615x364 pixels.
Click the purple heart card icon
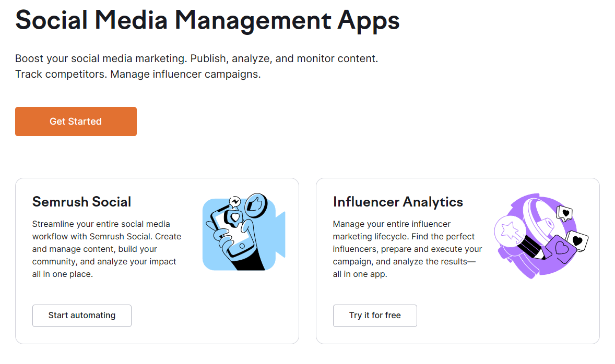click(561, 249)
